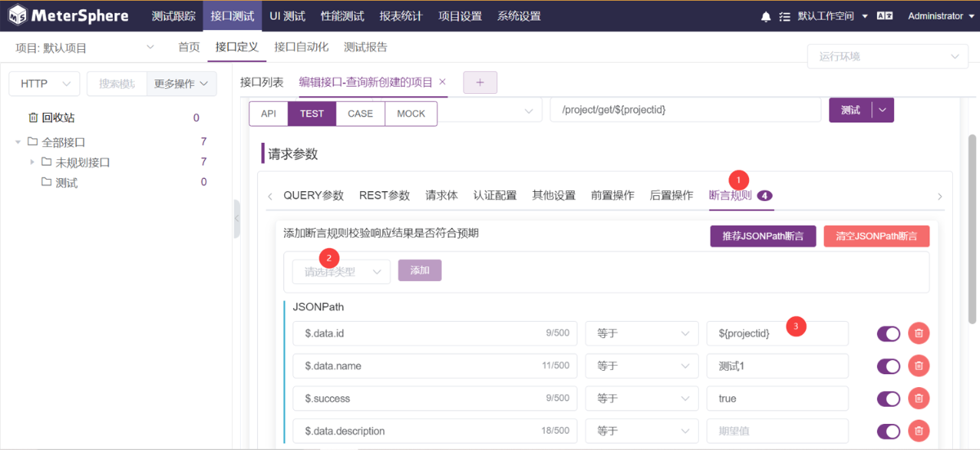Screen dimensions: 980x450
Task: Expand the 未规划接口 tree node
Action: click(x=33, y=162)
